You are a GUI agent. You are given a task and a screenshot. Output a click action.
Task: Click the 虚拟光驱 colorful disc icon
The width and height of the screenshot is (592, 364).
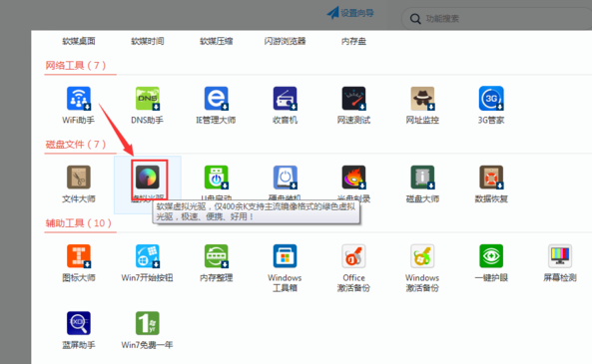coord(147,177)
